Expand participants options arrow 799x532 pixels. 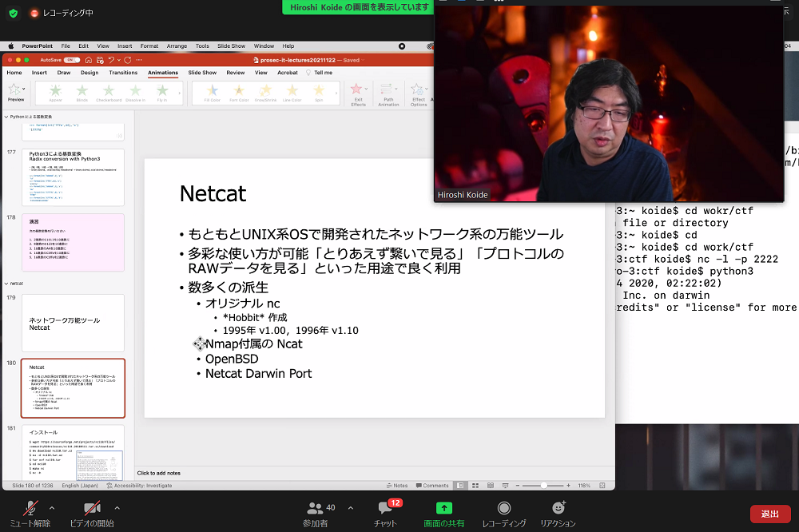351,508
